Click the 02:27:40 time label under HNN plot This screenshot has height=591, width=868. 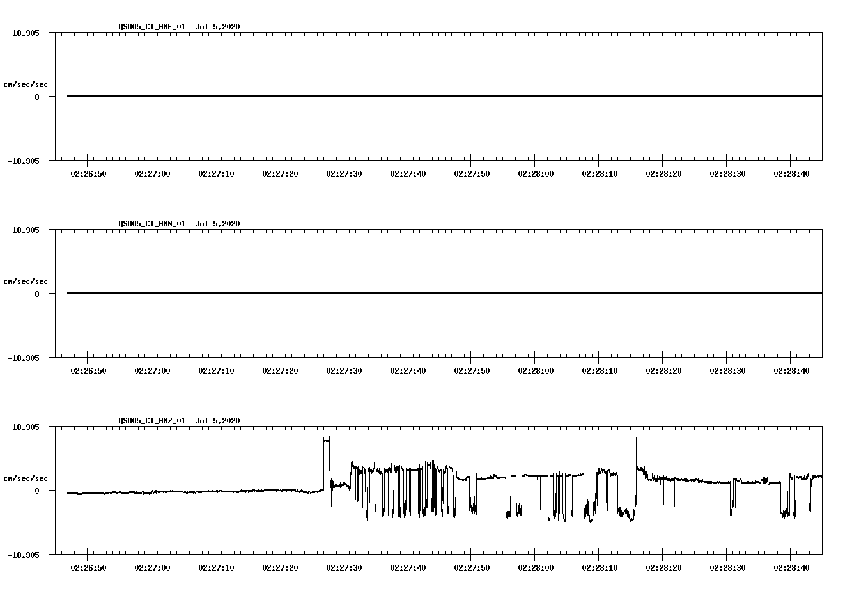pos(408,371)
